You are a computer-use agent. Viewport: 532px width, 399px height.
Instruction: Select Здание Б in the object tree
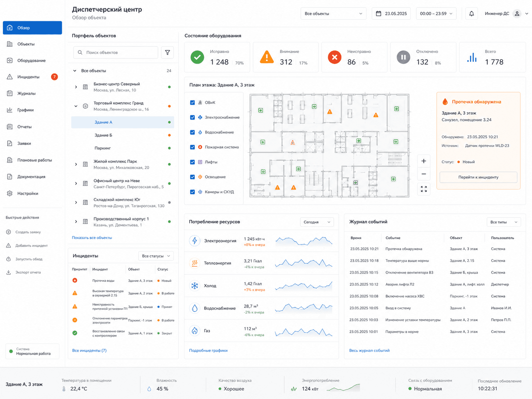pyautogui.click(x=123, y=135)
